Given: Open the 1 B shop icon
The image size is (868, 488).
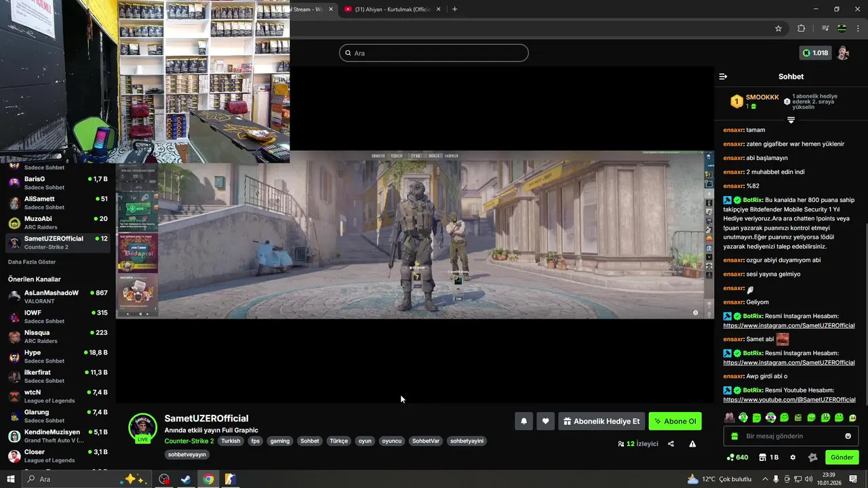Looking at the screenshot, I should pyautogui.click(x=768, y=457).
